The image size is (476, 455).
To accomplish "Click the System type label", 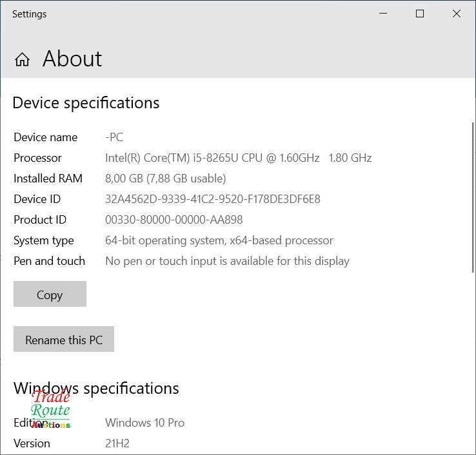I will coord(44,241).
